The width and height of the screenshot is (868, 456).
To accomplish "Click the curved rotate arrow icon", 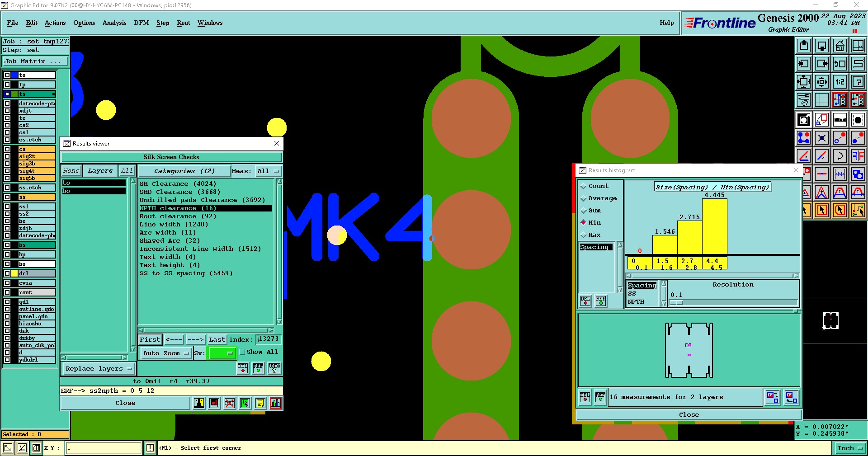I will pyautogui.click(x=840, y=156).
